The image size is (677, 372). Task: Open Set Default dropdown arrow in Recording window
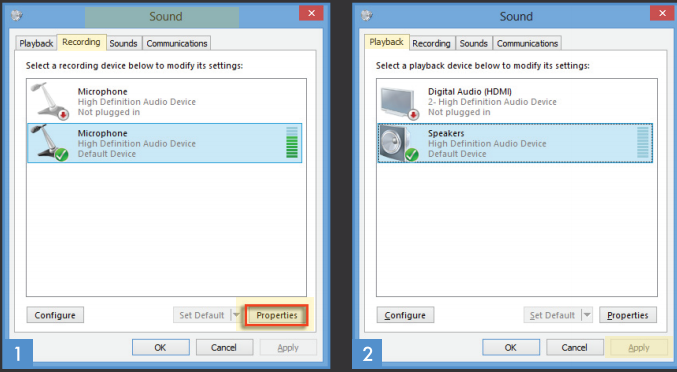[236, 315]
